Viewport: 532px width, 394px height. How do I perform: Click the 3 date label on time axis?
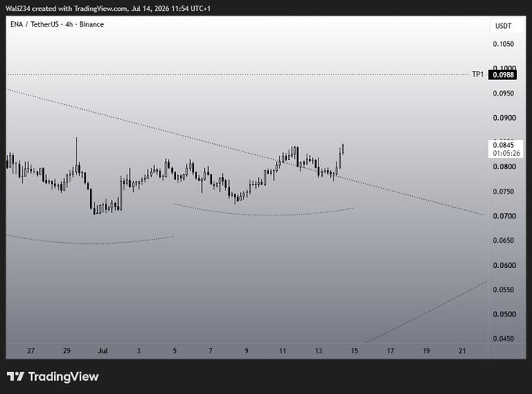pyautogui.click(x=138, y=351)
